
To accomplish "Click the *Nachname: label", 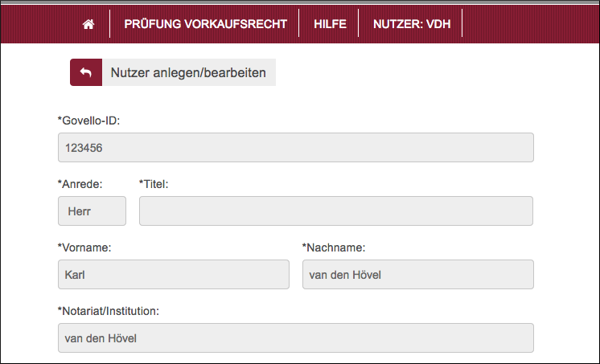I will [333, 247].
